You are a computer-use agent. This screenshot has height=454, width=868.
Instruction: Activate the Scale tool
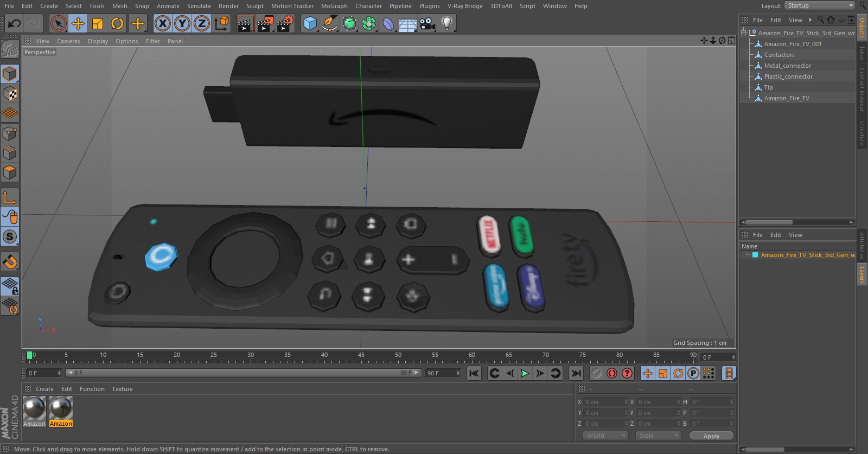[98, 23]
